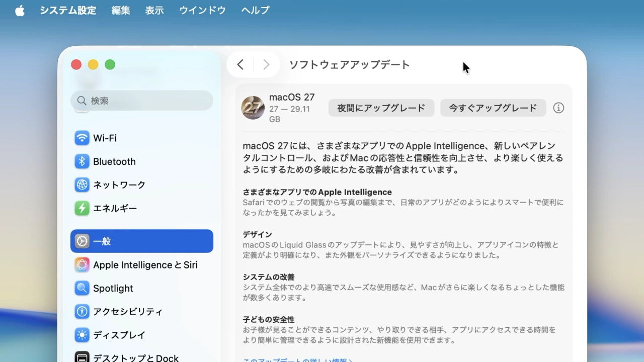Image resolution: width=644 pixels, height=362 pixels.
Task: Click the macOS 27 version icon
Action: pyautogui.click(x=253, y=108)
